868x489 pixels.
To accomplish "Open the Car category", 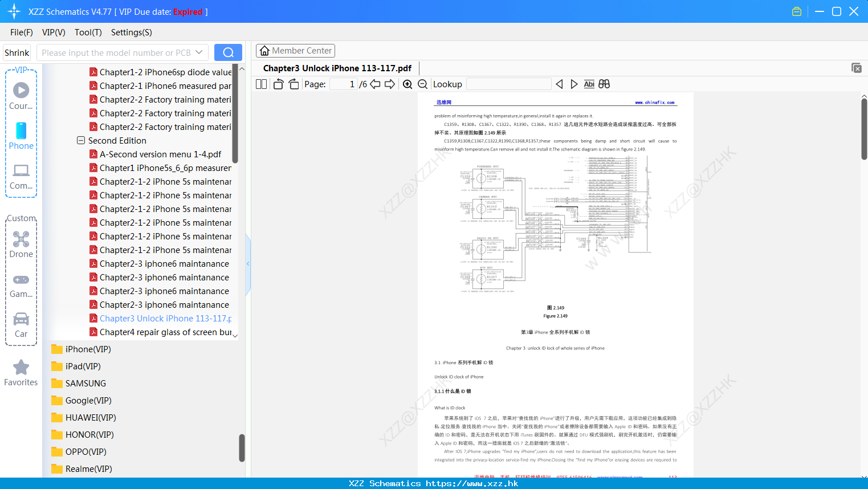I will pyautogui.click(x=21, y=325).
